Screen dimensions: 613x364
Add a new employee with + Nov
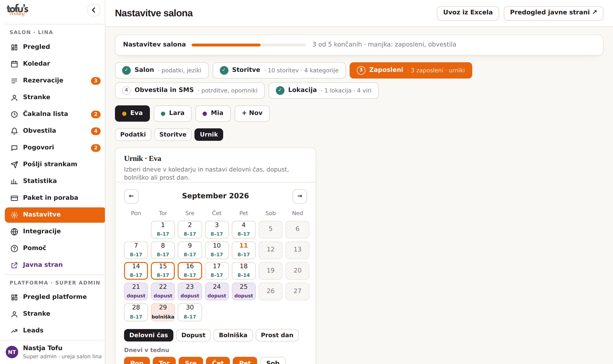pos(252,113)
